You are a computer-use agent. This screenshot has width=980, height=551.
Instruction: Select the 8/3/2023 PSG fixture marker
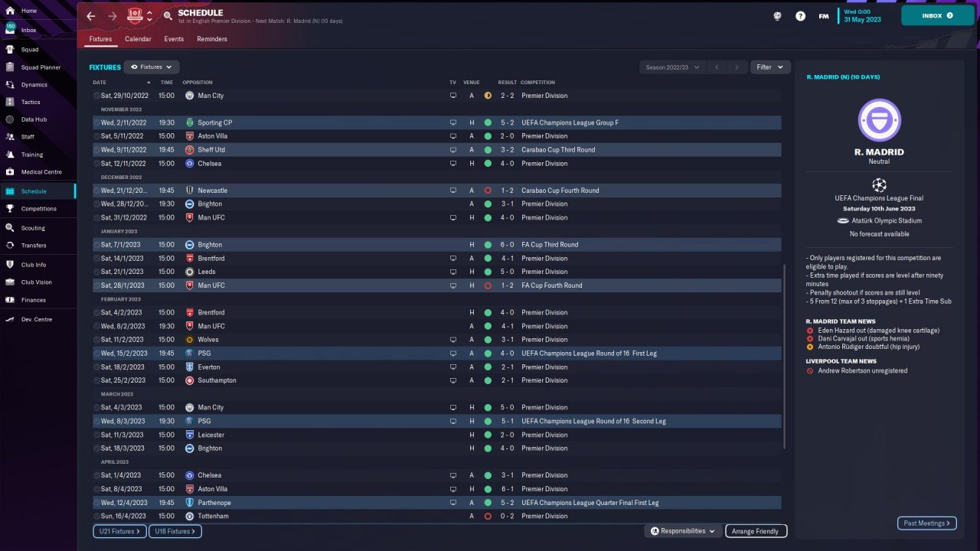97,421
